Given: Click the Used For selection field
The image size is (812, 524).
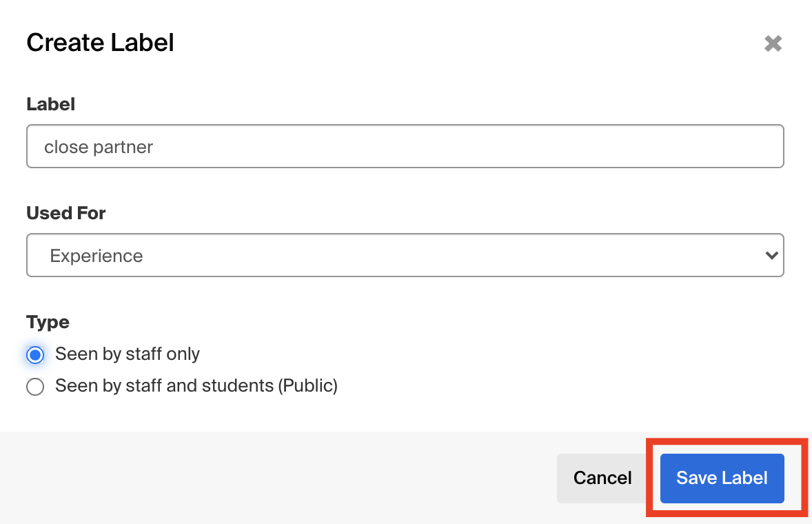Looking at the screenshot, I should click(405, 255).
